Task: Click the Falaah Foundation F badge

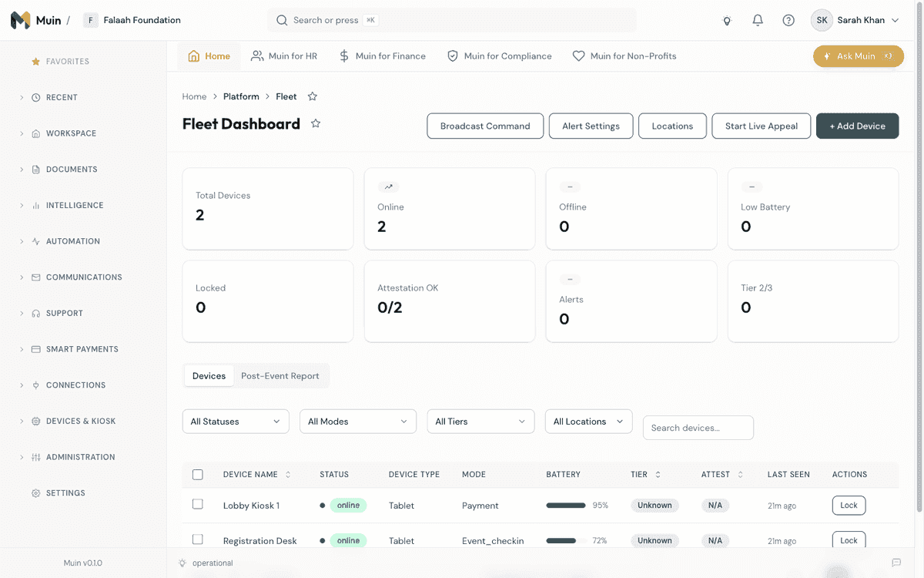Action: pyautogui.click(x=91, y=20)
